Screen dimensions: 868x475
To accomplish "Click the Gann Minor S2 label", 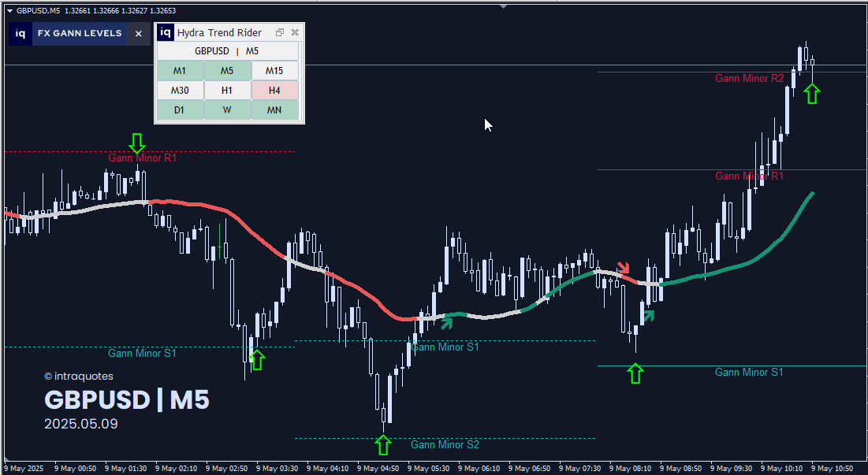I will [x=445, y=444].
